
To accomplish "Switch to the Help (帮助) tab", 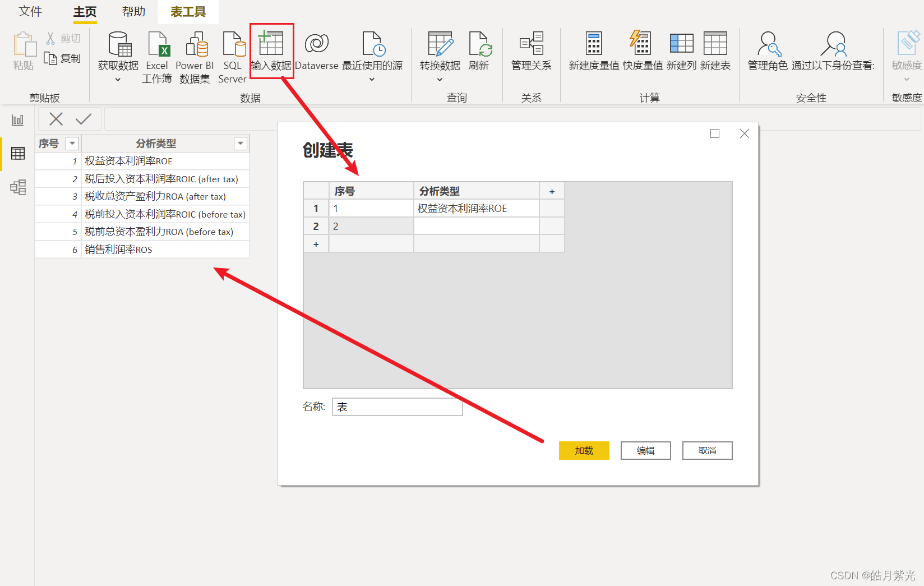I will pyautogui.click(x=133, y=12).
